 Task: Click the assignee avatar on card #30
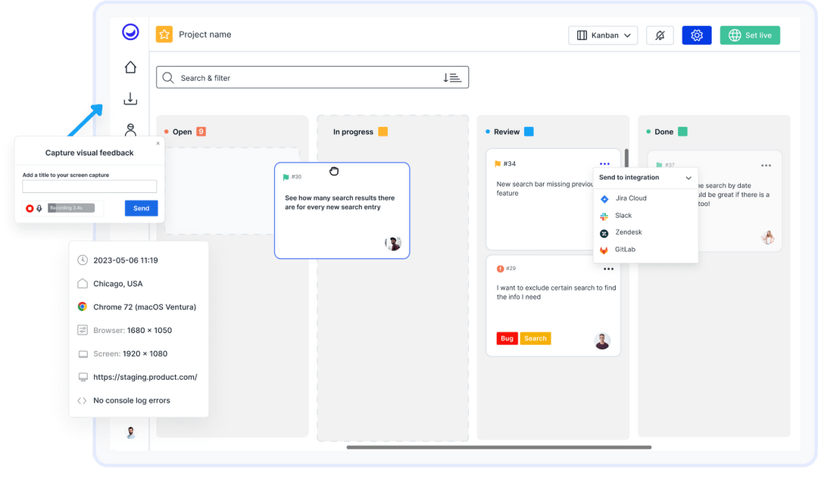393,243
